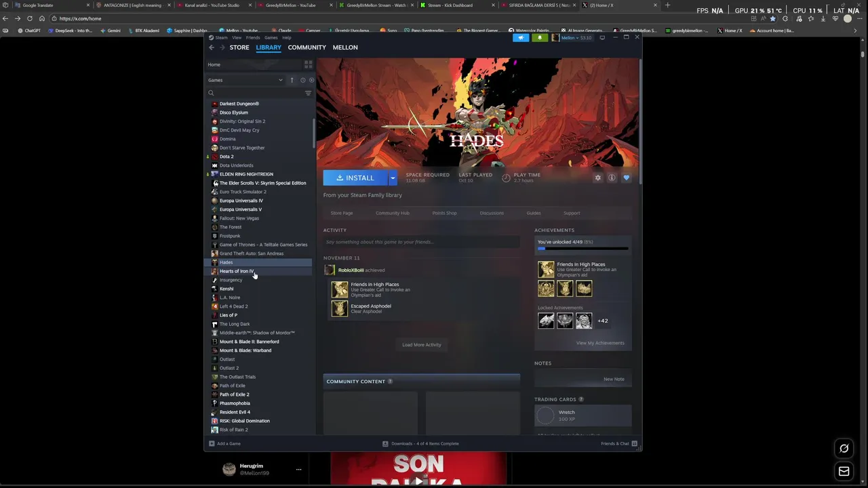The height and width of the screenshot is (488, 868).
Task: Open Steam Big Picture mode icon
Action: click(602, 38)
